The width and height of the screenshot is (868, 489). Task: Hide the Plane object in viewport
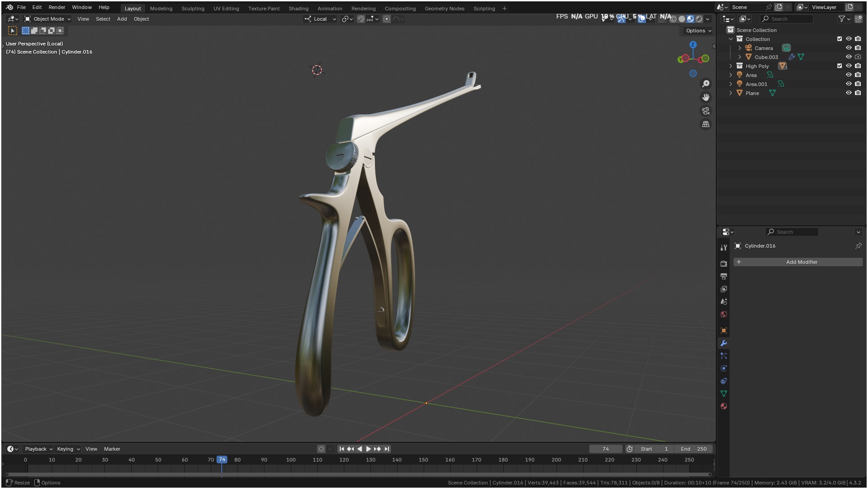point(849,93)
